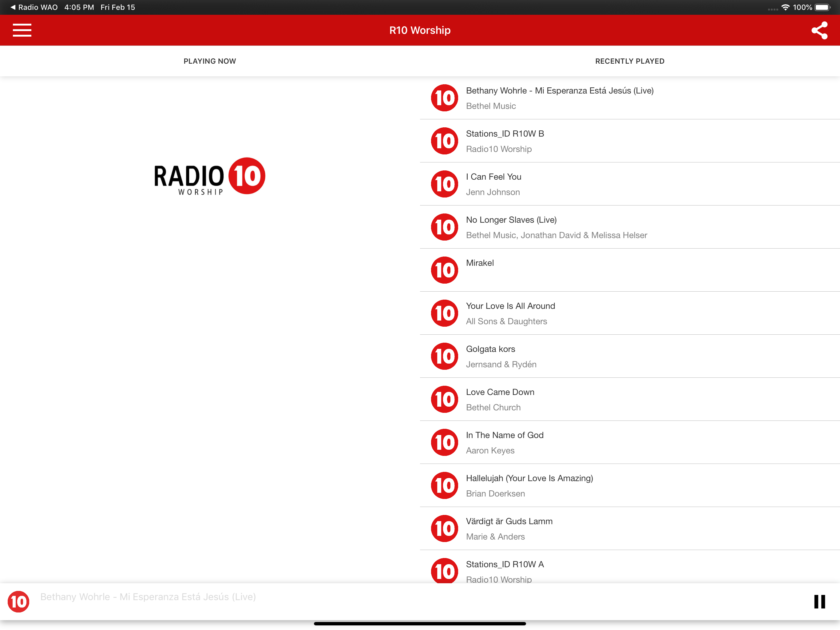Tap the icon beside Hallelujah (Your Love Is Amazing)
840x630 pixels.
click(x=444, y=486)
